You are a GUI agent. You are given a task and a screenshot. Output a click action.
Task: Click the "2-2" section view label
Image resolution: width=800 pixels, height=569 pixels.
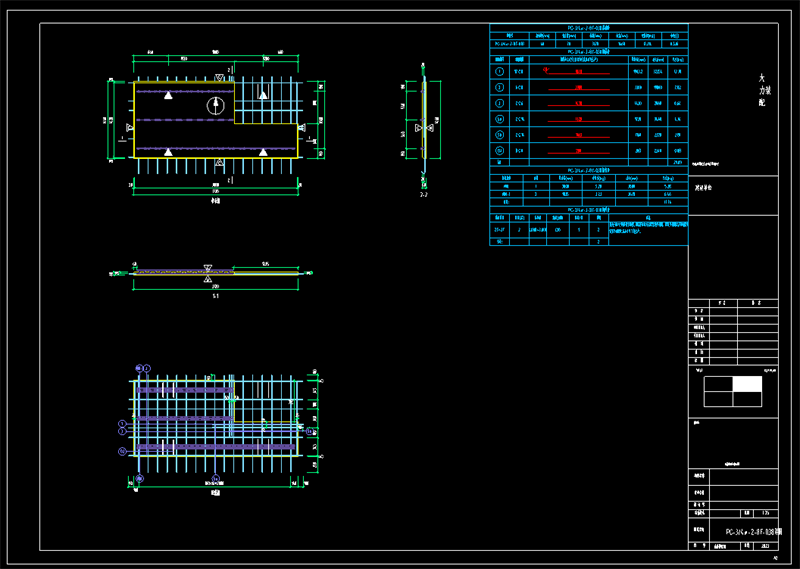[423, 195]
